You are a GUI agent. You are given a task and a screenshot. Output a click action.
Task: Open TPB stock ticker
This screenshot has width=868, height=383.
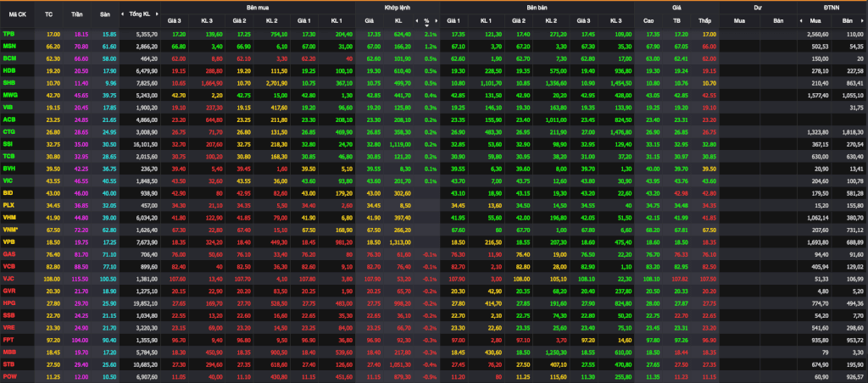point(8,34)
